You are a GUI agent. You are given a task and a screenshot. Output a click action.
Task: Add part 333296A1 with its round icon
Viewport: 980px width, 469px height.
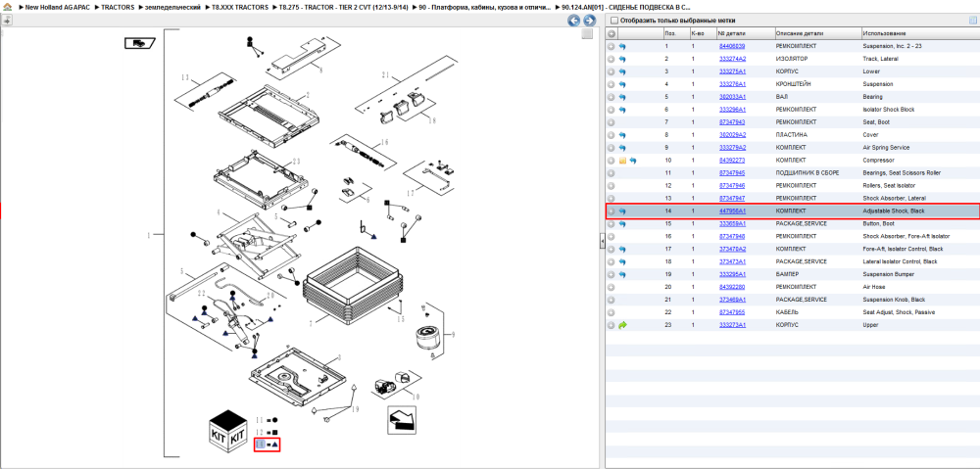612,110
